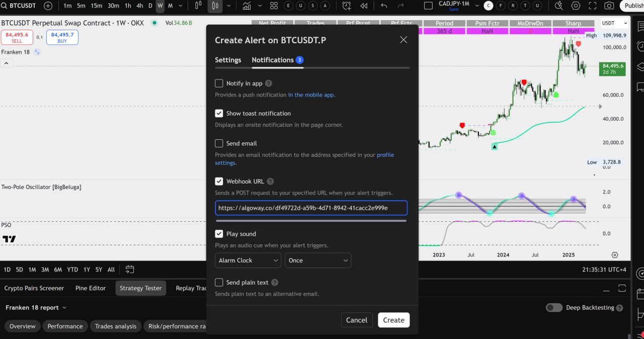
Task: Expand the Franken 18 report dropdown
Action: (36, 308)
